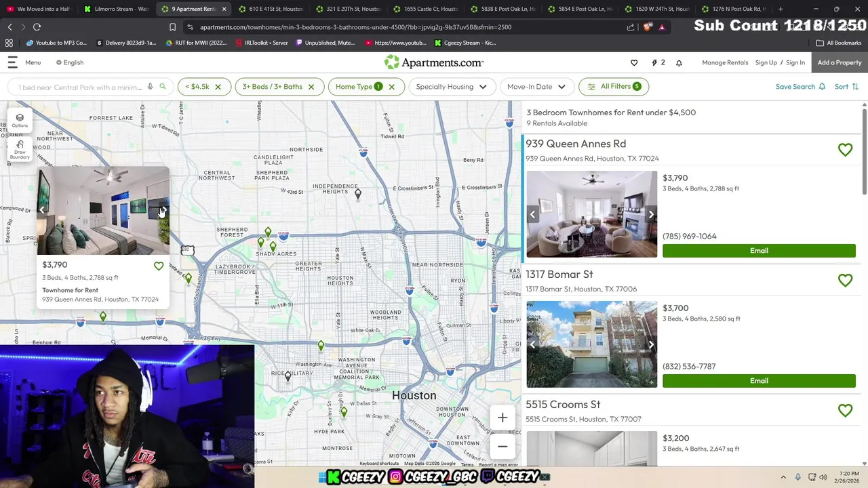Click the microphone voice search icon
The height and width of the screenshot is (488, 868).
tap(150, 87)
